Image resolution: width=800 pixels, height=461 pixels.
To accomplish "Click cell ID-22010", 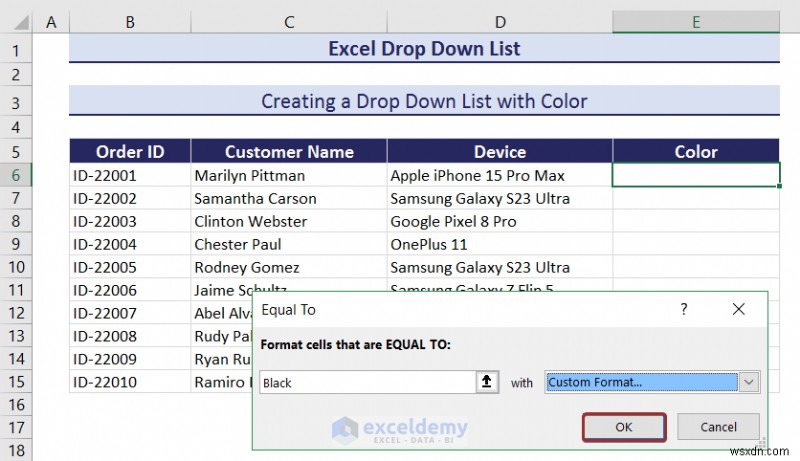I will 130,382.
